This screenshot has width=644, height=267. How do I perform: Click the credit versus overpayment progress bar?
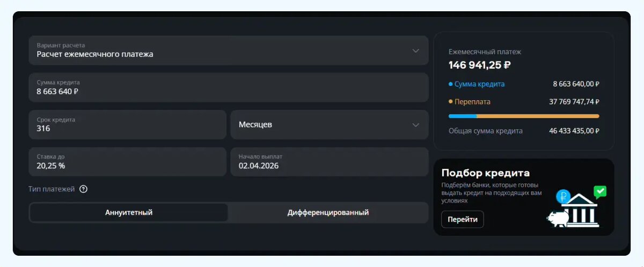pyautogui.click(x=524, y=116)
